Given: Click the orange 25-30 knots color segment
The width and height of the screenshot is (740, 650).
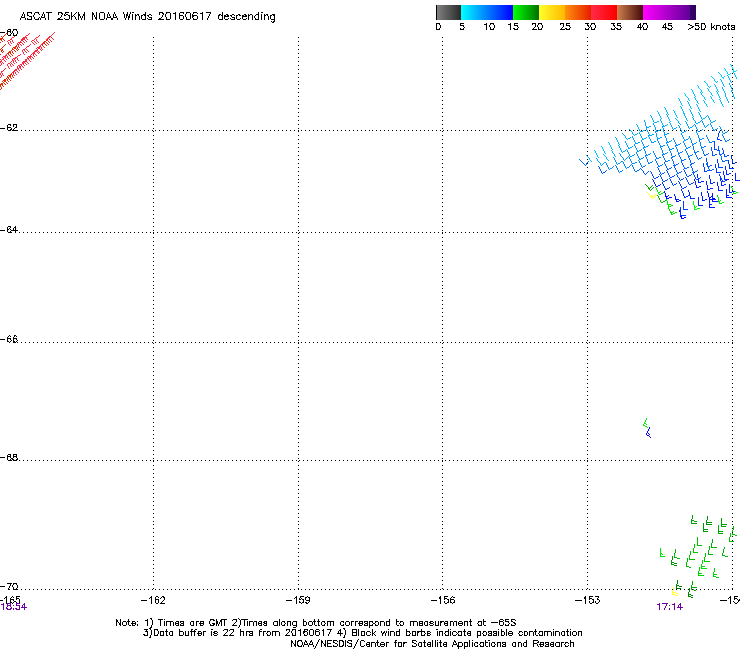Looking at the screenshot, I should click(578, 12).
